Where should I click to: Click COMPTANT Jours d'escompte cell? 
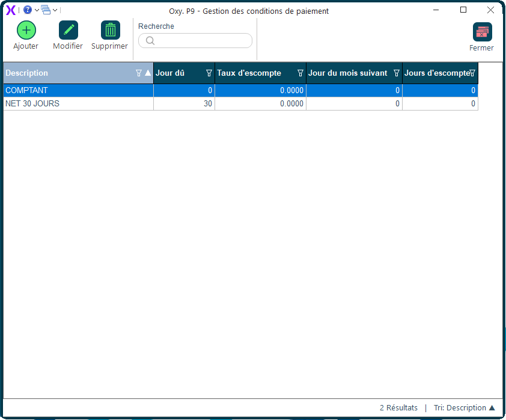[x=440, y=90]
